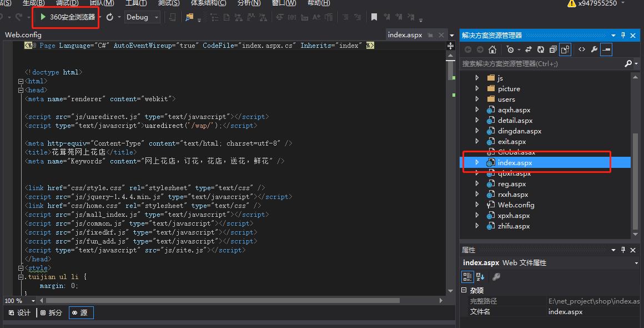644x328 pixels.
Task: Click the Redo toolbar icon
Action: [x=18, y=17]
